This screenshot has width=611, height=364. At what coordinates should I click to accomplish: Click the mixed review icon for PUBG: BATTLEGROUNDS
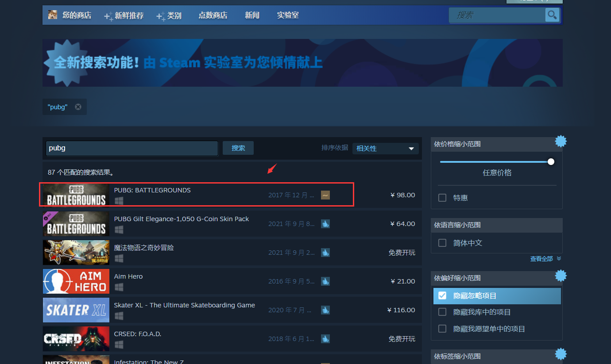tap(325, 195)
